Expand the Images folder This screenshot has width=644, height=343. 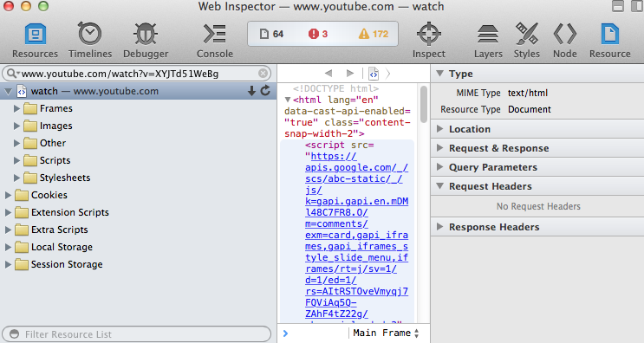coord(16,126)
